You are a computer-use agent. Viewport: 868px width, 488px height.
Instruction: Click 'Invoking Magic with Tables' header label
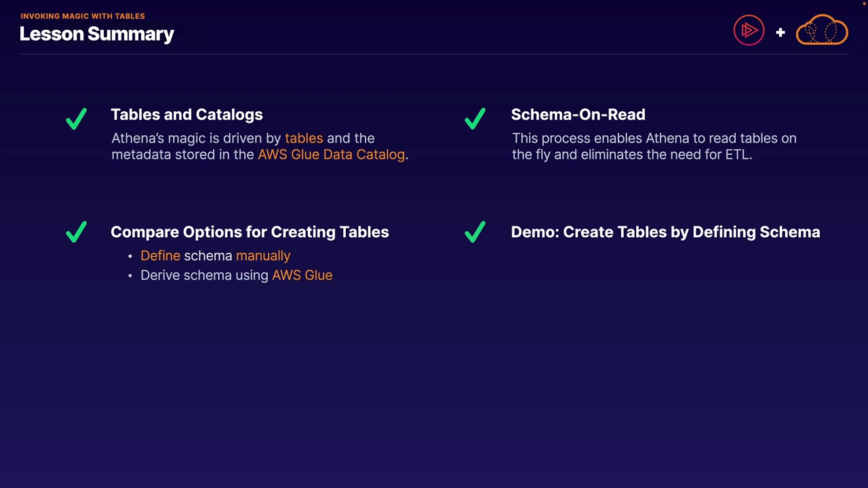tap(83, 16)
